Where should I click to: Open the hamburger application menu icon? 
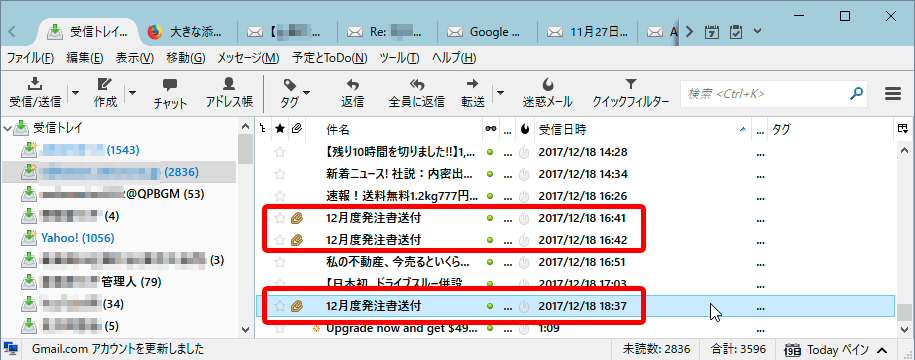[893, 94]
